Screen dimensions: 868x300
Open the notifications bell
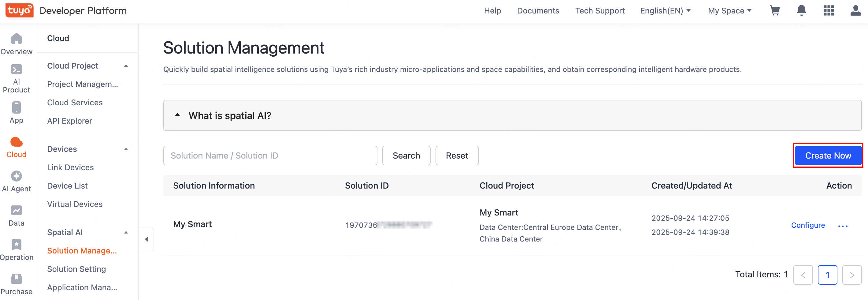pos(801,11)
